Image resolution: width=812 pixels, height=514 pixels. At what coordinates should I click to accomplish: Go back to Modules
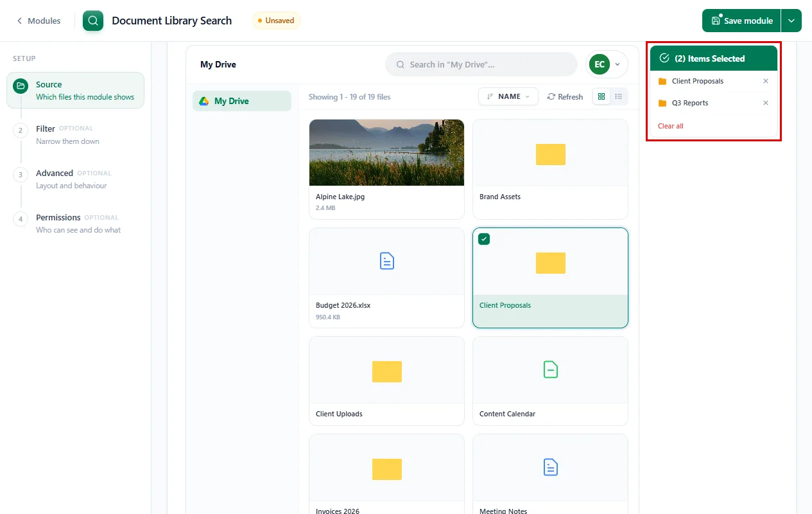pyautogui.click(x=39, y=21)
